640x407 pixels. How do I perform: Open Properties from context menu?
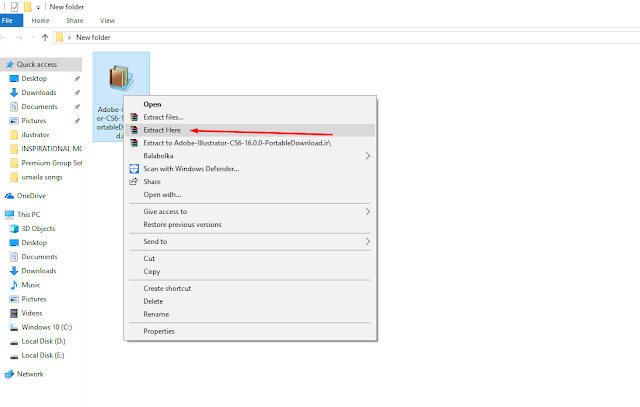[250, 331]
